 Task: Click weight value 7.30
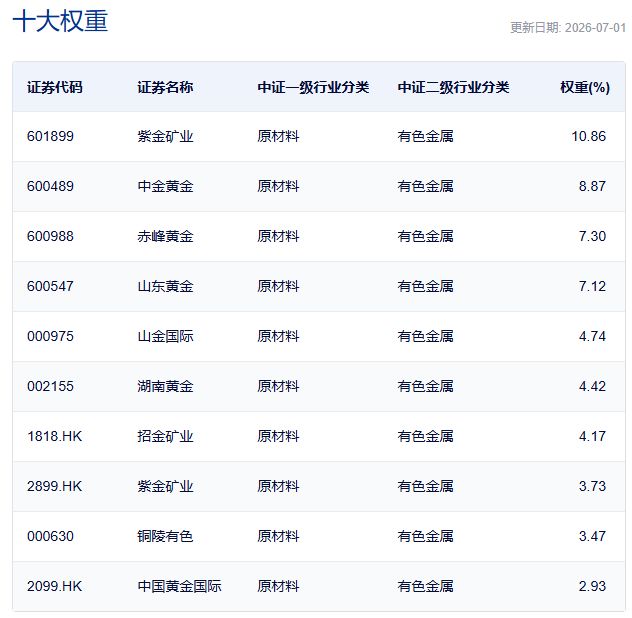592,236
